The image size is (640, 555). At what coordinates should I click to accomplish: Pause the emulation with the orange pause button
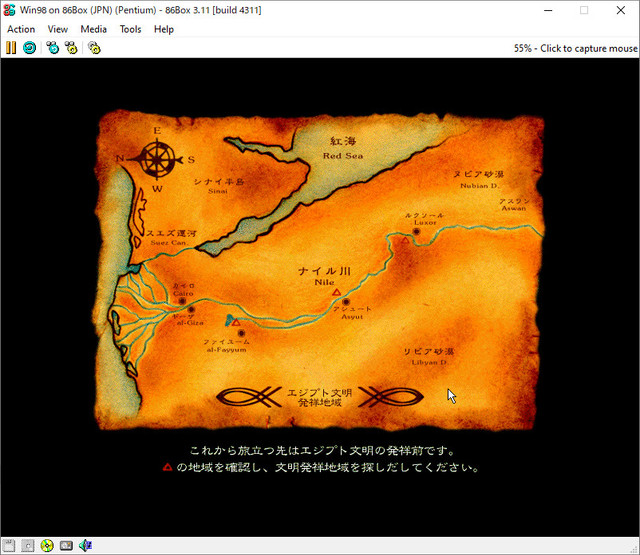tap(11, 48)
